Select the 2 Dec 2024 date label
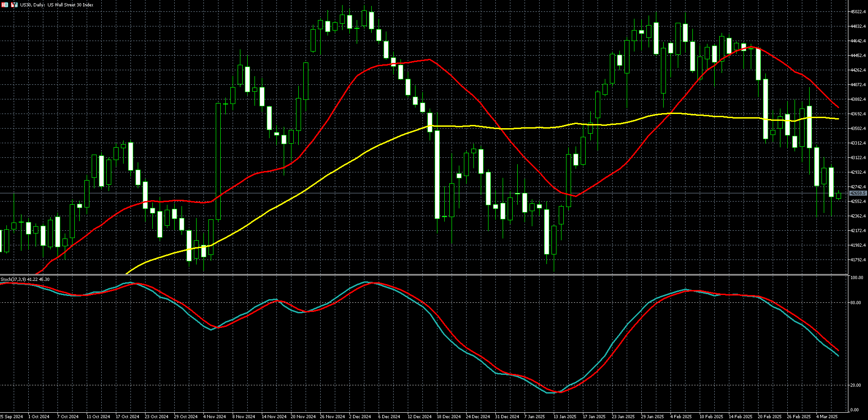Screen dimensions: 868x420 [x=359, y=416]
